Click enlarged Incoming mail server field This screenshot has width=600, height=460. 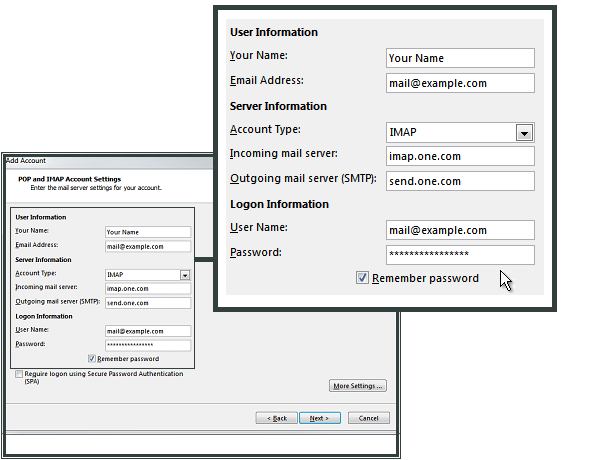[x=460, y=156]
